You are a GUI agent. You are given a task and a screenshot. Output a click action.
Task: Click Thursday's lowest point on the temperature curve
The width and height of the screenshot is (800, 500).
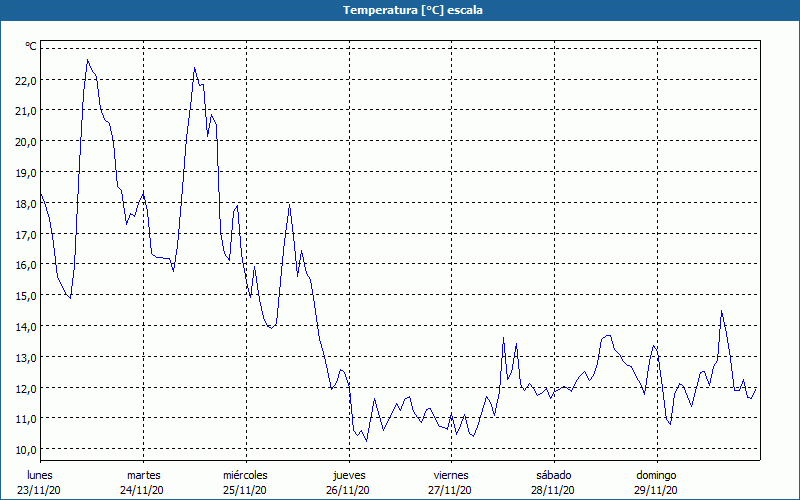pyautogui.click(x=366, y=441)
